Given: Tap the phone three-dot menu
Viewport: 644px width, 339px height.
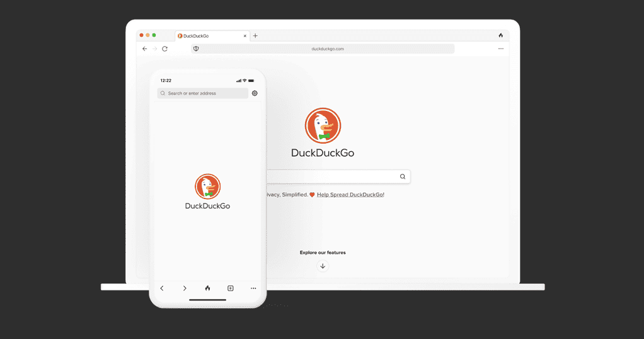Looking at the screenshot, I should tap(253, 288).
